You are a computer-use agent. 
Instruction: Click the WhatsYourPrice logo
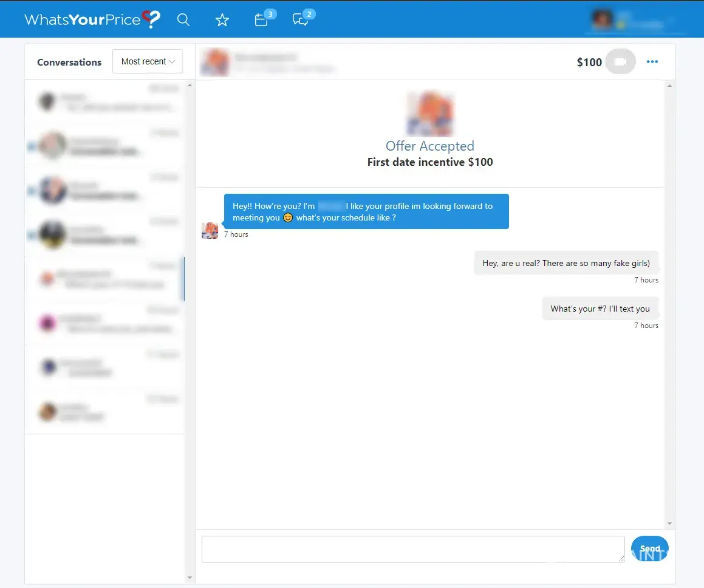click(x=92, y=19)
